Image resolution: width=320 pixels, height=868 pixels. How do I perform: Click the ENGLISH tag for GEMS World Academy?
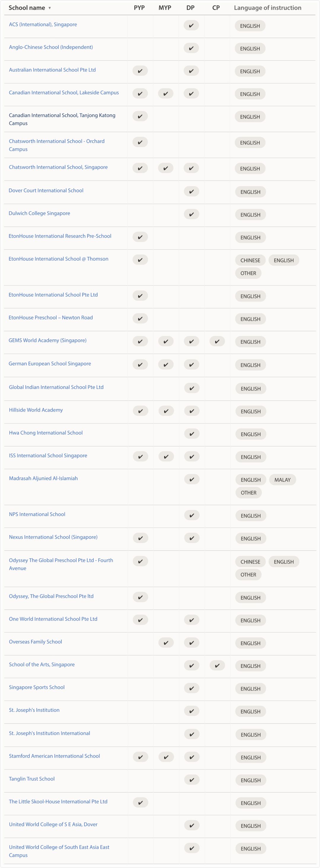[x=250, y=342]
